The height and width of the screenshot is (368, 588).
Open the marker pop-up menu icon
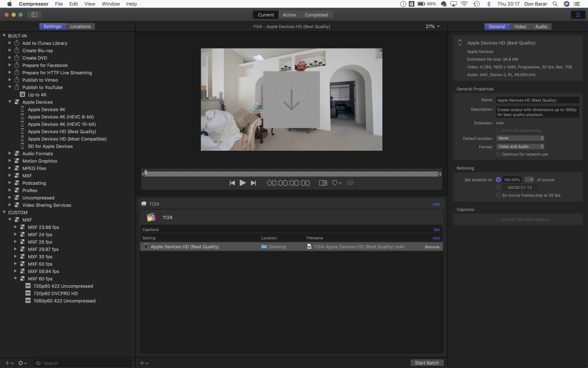(x=337, y=183)
